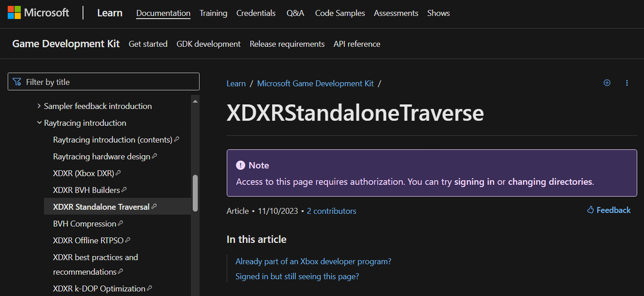Click Raytracing introduction parent label
Viewport: 644px width, 296px height.
tap(85, 123)
